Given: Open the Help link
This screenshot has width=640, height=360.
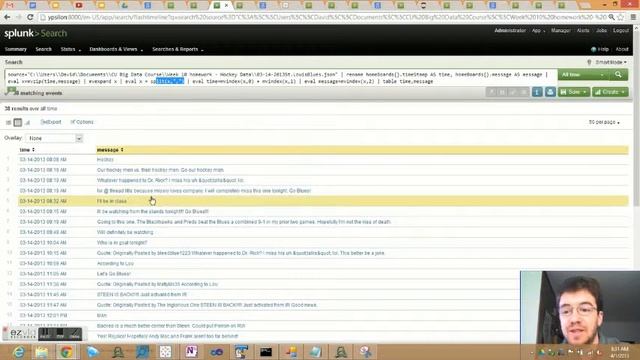Looking at the screenshot, I should tap(600, 49).
